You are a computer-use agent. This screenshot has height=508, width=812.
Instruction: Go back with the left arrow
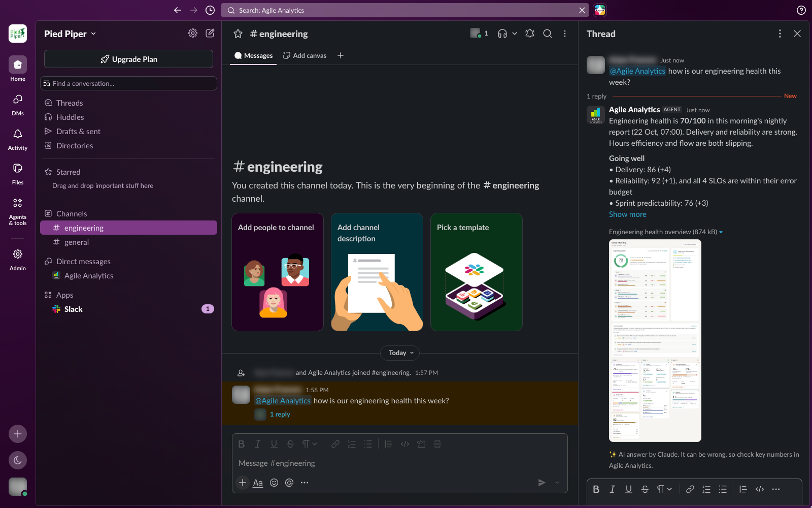178,10
